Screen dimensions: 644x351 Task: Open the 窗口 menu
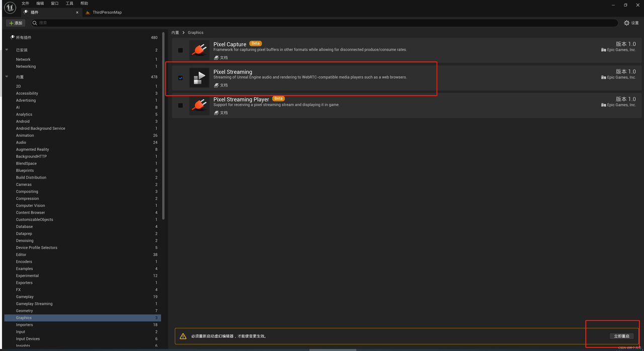pyautogui.click(x=55, y=4)
